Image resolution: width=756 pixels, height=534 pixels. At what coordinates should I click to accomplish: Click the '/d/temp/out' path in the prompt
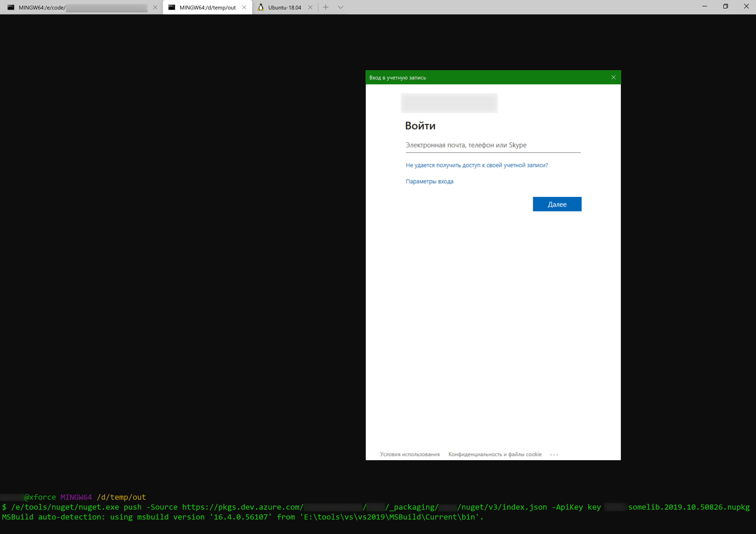(121, 497)
